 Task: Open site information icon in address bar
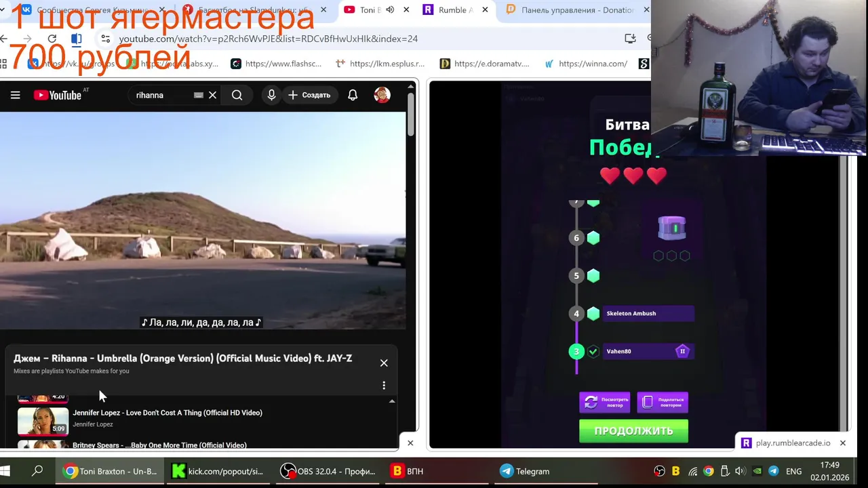(105, 39)
